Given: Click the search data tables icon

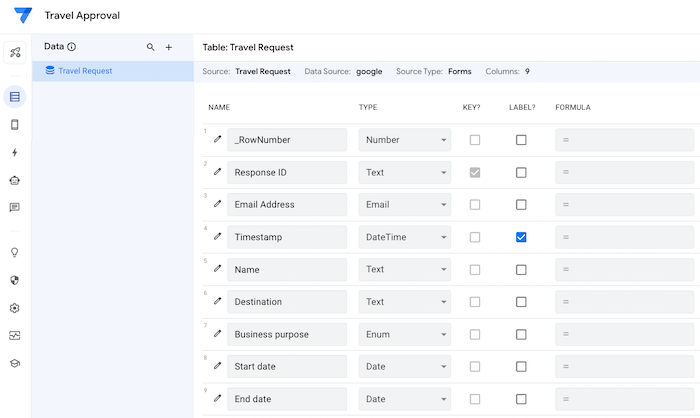Looking at the screenshot, I should pos(151,47).
